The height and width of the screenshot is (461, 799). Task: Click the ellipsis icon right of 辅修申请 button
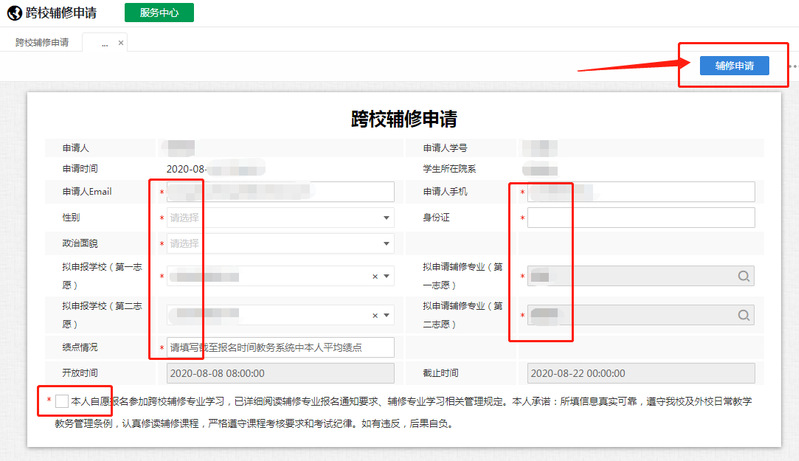click(x=792, y=66)
